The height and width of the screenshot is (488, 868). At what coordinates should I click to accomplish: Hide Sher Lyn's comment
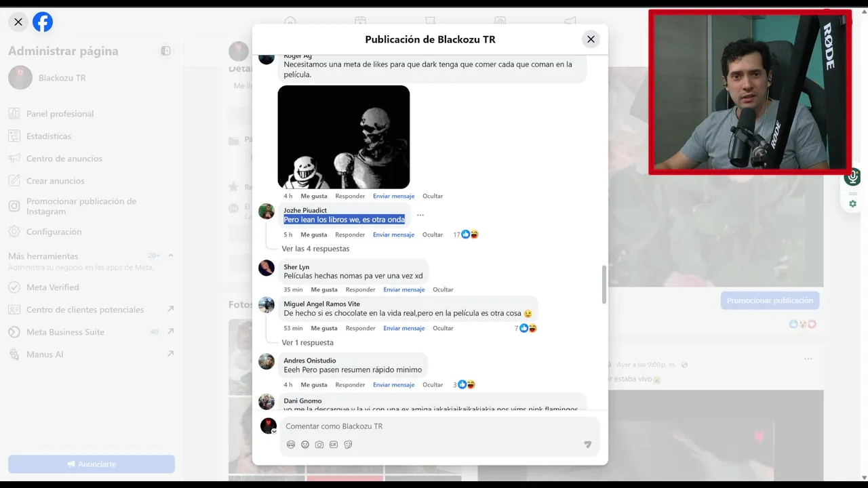(443, 289)
